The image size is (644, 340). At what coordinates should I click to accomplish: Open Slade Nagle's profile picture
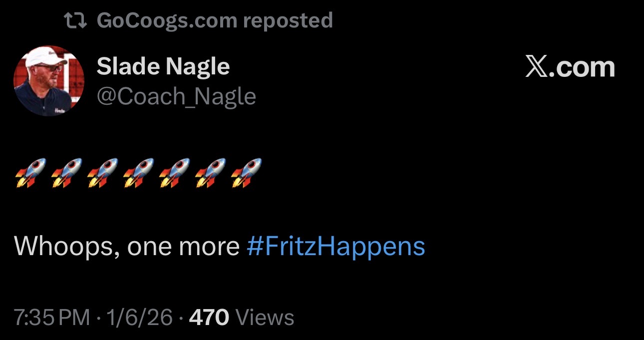click(x=48, y=81)
